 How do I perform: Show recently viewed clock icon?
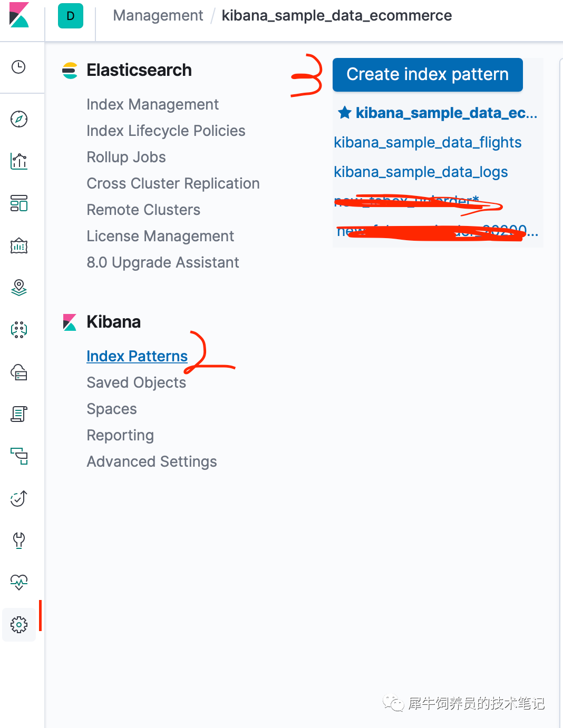[19, 67]
